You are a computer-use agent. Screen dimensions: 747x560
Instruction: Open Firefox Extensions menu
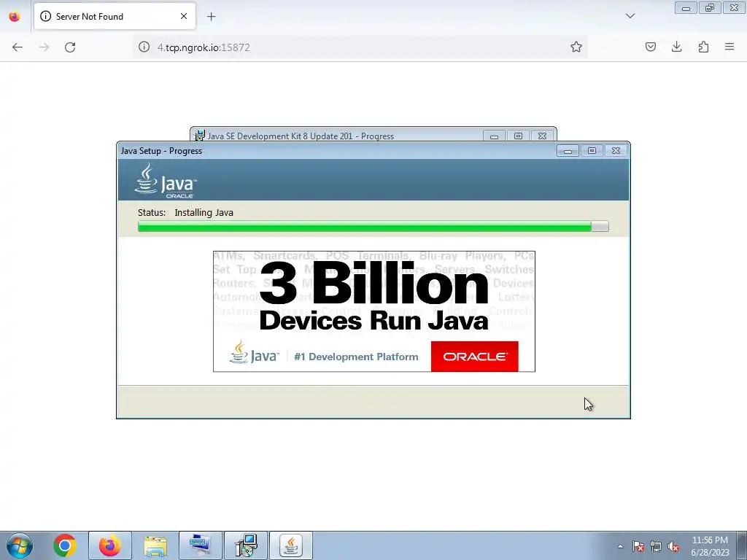703,47
